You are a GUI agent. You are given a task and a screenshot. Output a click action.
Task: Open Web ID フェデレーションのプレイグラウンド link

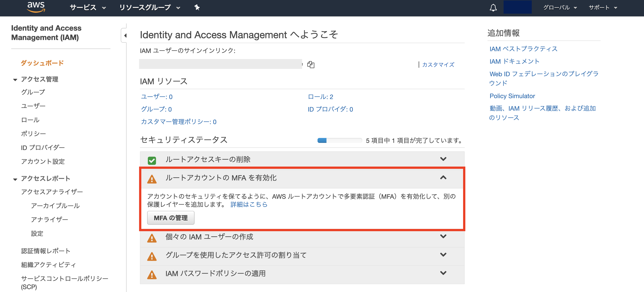pyautogui.click(x=544, y=78)
